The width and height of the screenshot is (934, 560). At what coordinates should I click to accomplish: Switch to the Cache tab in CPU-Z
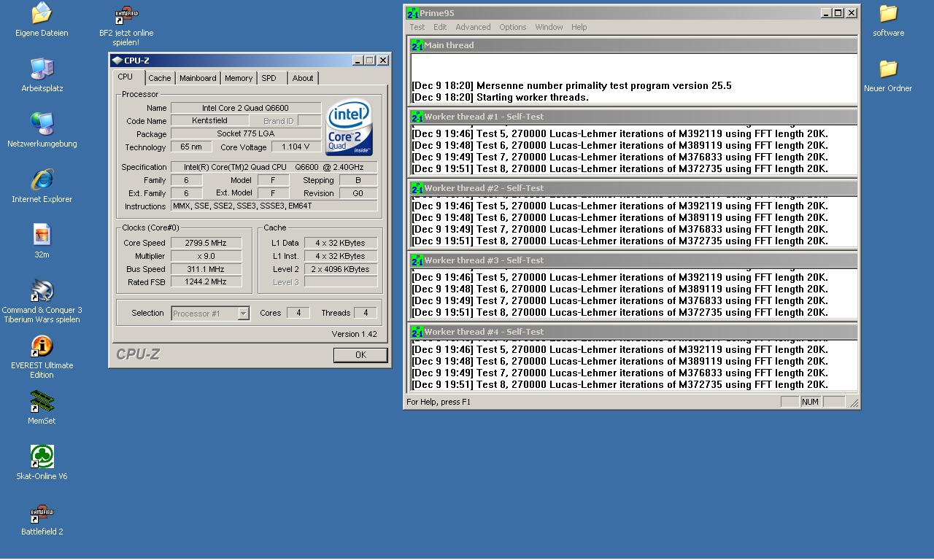160,78
